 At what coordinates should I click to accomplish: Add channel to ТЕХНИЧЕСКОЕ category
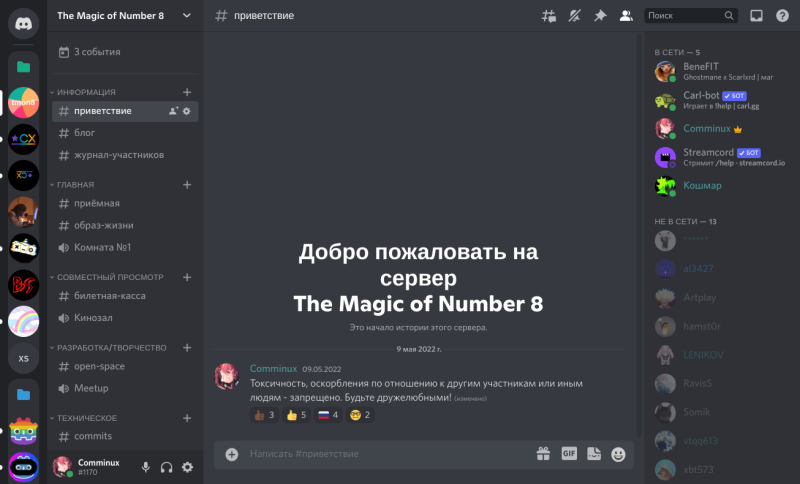pos(187,418)
